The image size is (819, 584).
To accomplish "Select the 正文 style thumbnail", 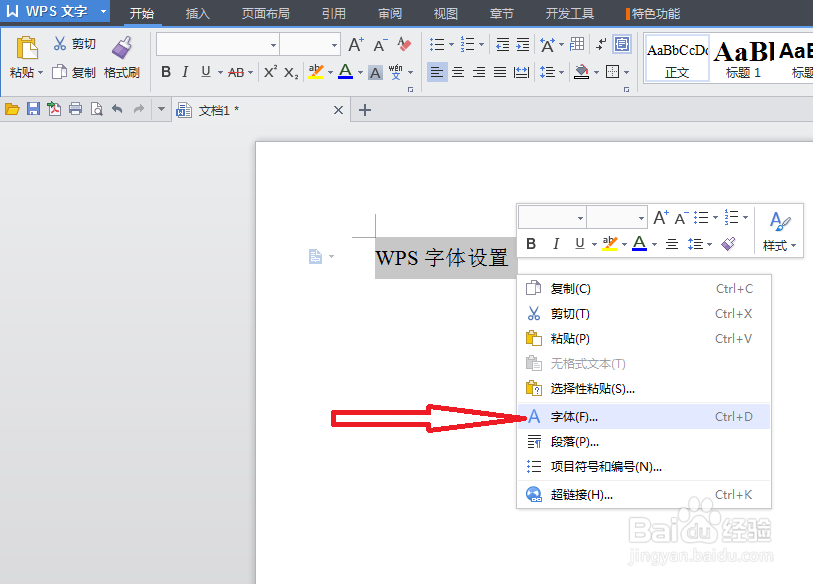I will (x=677, y=58).
